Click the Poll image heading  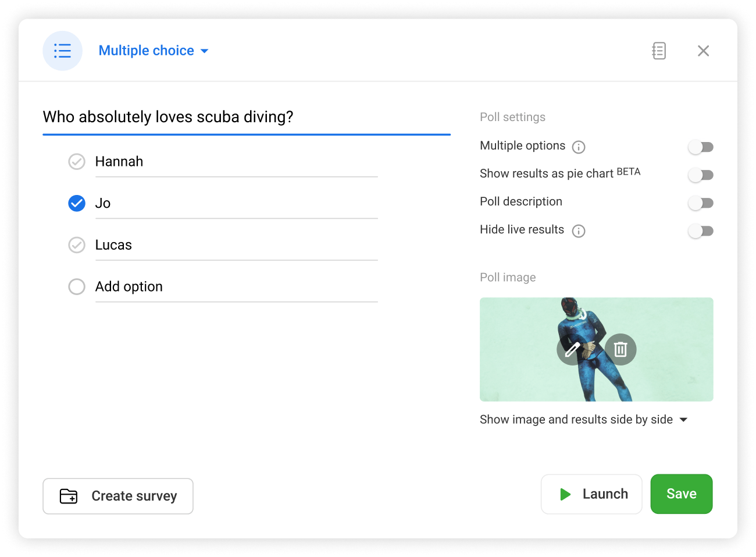click(x=508, y=277)
